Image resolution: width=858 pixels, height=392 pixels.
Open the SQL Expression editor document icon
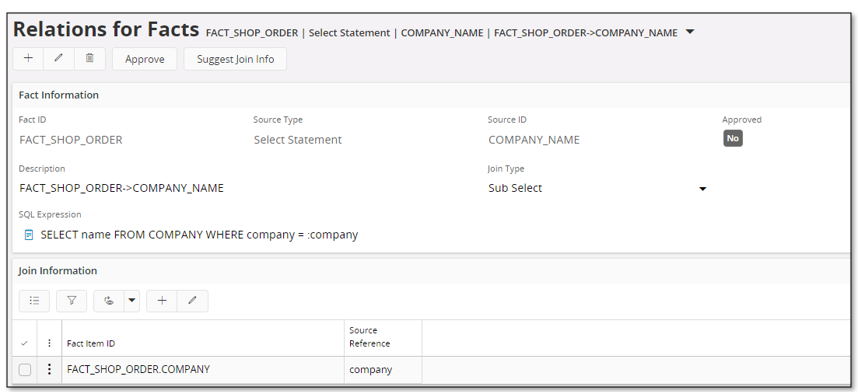(29, 235)
